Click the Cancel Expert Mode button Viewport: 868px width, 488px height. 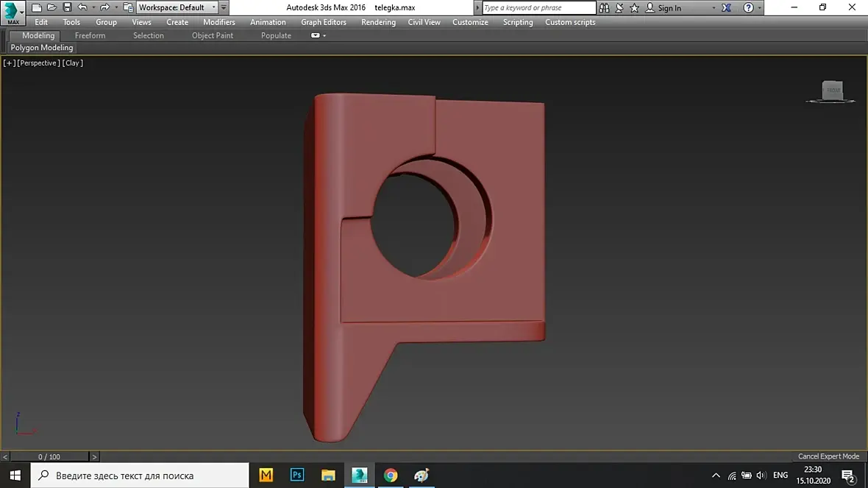tap(828, 456)
